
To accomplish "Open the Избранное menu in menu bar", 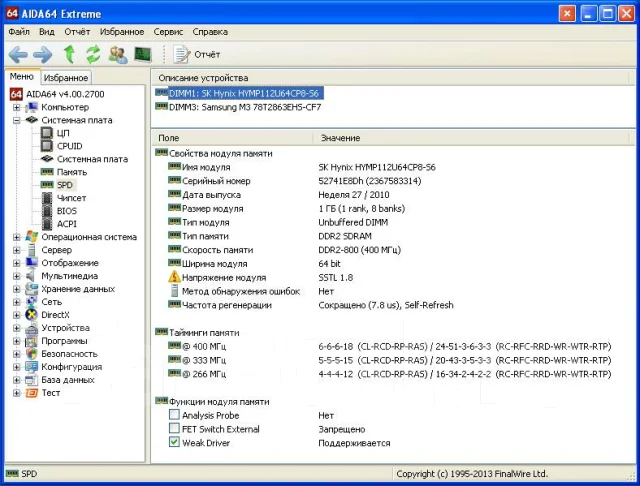I will click(122, 32).
